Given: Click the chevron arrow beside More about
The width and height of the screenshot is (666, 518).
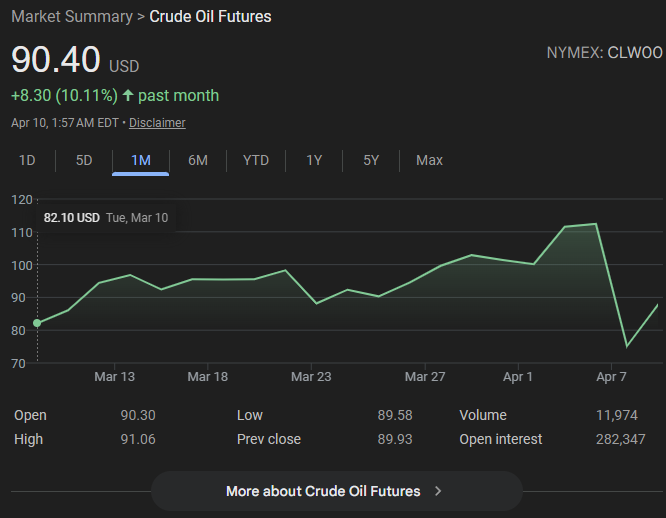Looking at the screenshot, I should [x=438, y=491].
